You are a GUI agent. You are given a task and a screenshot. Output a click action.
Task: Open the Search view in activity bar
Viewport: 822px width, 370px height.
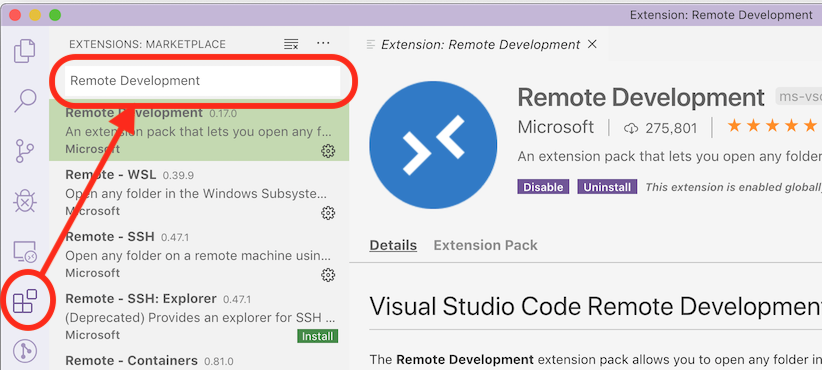(x=25, y=100)
